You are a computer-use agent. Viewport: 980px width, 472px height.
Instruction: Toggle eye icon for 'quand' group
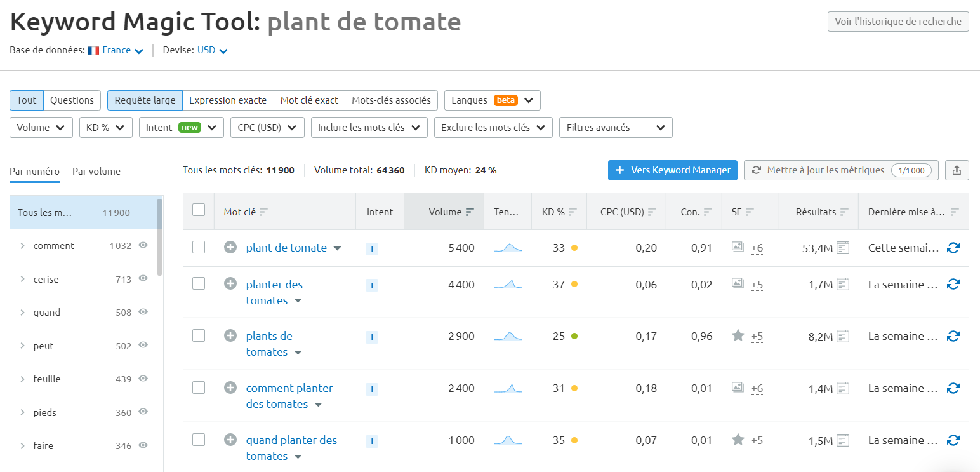(x=143, y=312)
